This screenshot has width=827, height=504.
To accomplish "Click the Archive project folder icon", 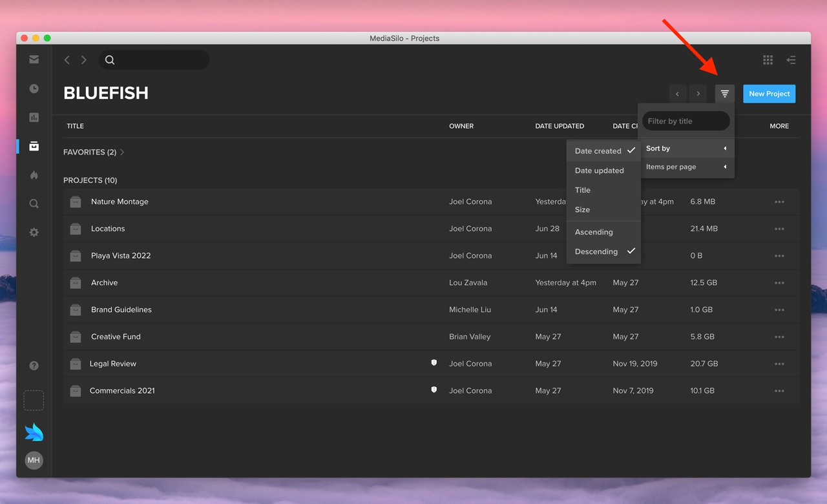I will point(76,282).
